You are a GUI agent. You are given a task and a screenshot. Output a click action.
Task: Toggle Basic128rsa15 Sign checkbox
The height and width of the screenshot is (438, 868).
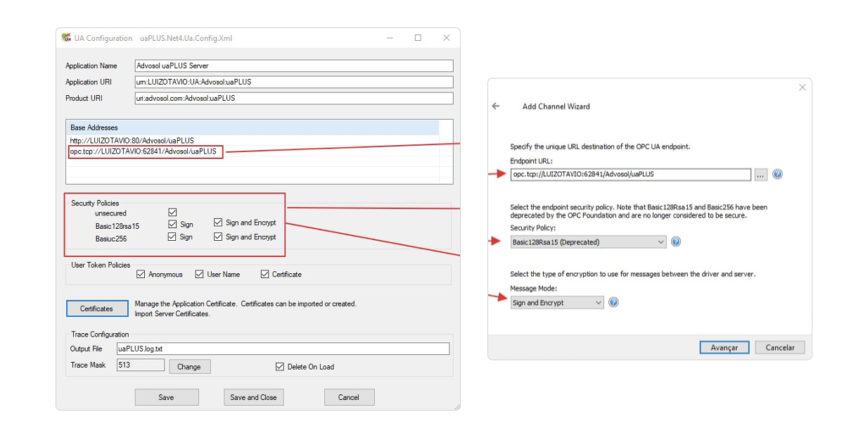tap(172, 223)
